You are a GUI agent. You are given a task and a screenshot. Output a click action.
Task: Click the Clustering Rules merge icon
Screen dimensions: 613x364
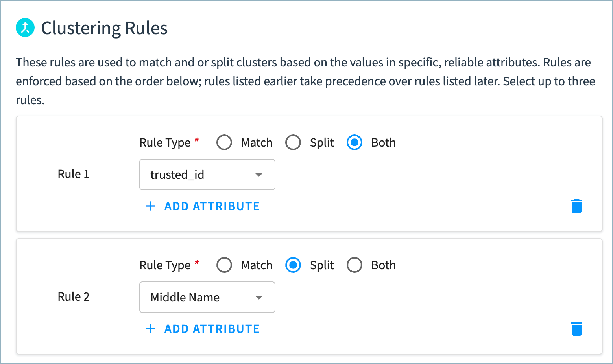tap(25, 28)
